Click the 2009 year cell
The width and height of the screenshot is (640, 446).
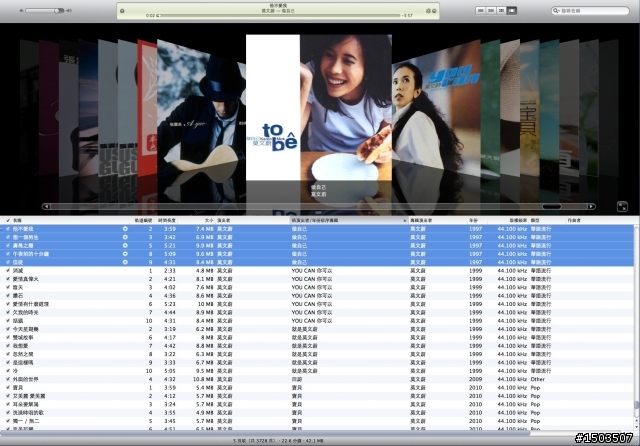click(x=476, y=379)
